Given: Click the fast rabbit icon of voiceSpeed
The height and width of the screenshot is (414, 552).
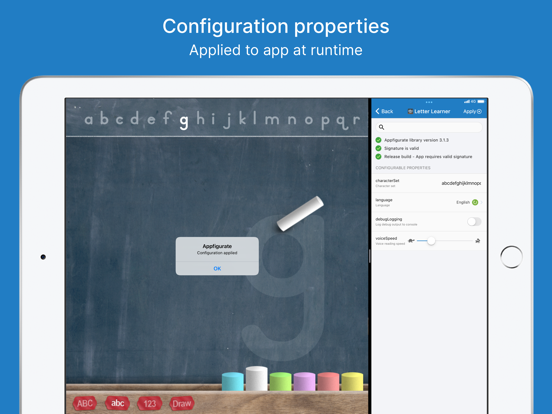Looking at the screenshot, I should (478, 241).
